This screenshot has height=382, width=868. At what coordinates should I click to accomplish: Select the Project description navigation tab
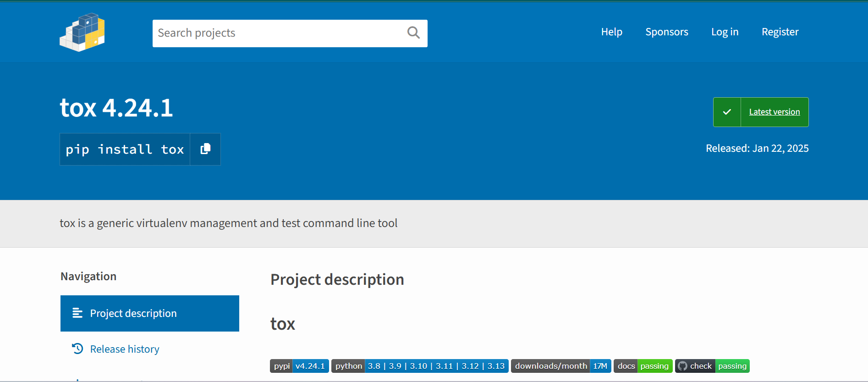150,313
